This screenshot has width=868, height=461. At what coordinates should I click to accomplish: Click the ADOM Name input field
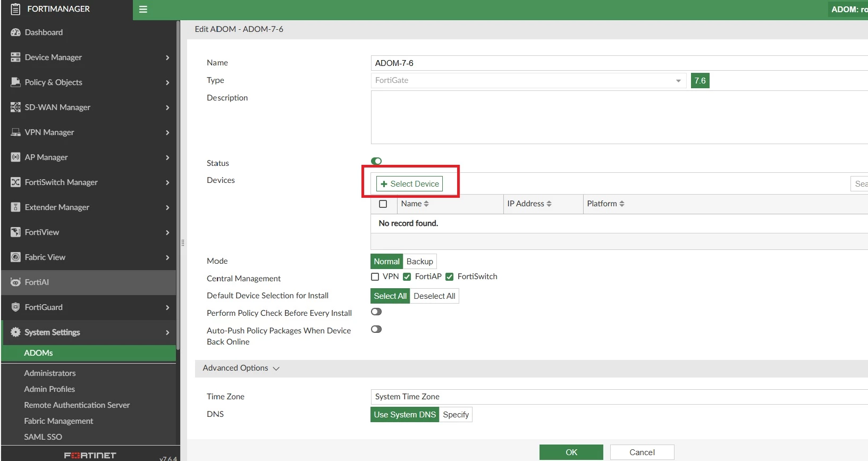(x=619, y=63)
